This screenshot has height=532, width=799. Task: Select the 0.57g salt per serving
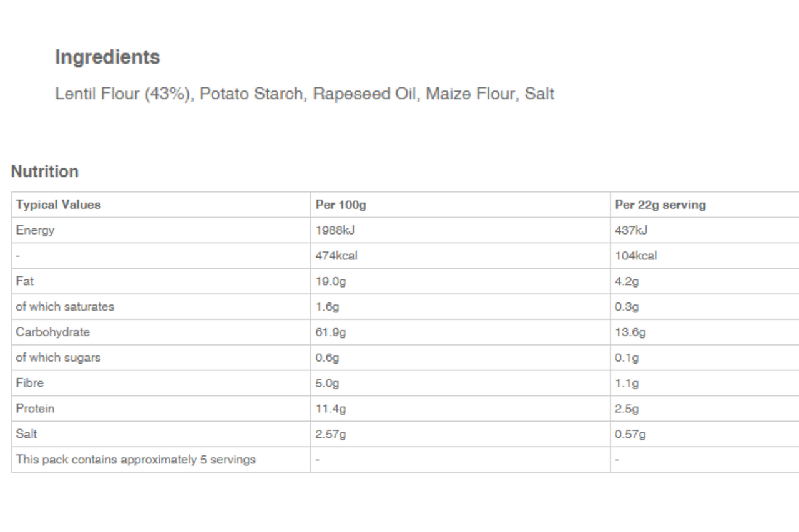(x=630, y=434)
